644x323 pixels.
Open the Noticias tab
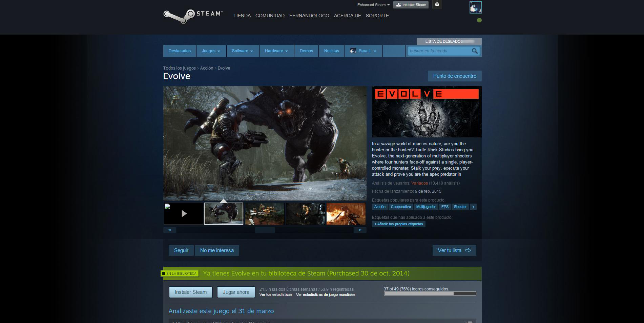tap(331, 51)
